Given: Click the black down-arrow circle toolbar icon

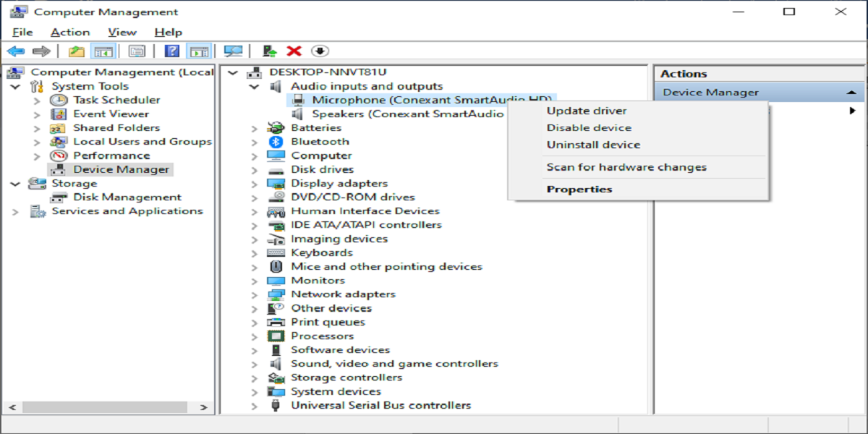Looking at the screenshot, I should pos(320,51).
